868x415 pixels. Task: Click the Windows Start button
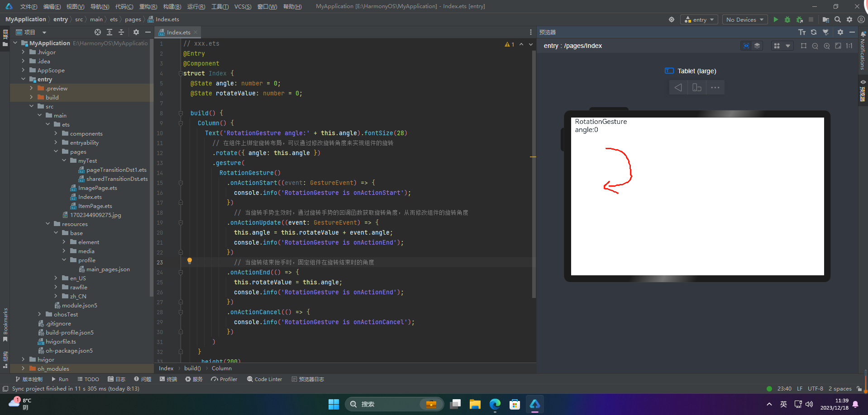[334, 404]
